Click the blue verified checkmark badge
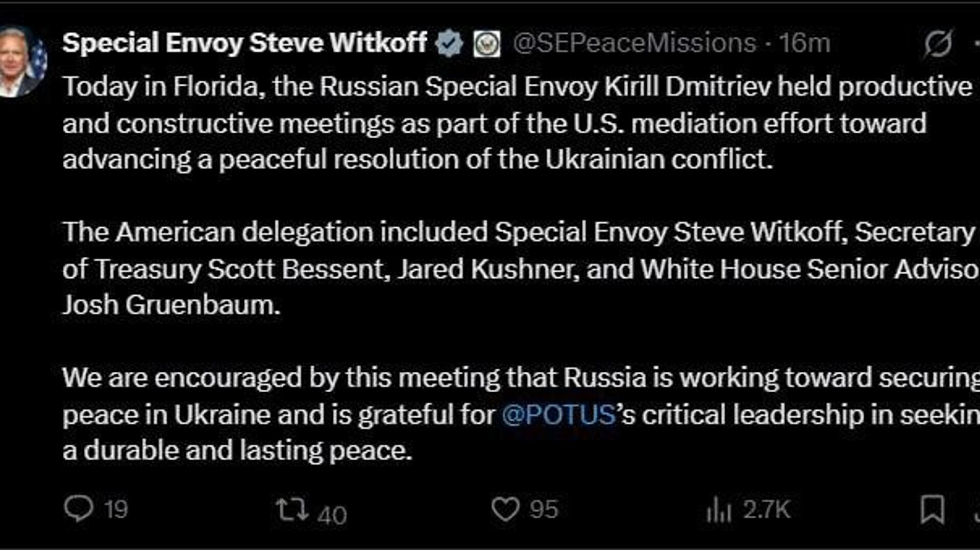This screenshot has height=550, width=980. pyautogui.click(x=449, y=43)
